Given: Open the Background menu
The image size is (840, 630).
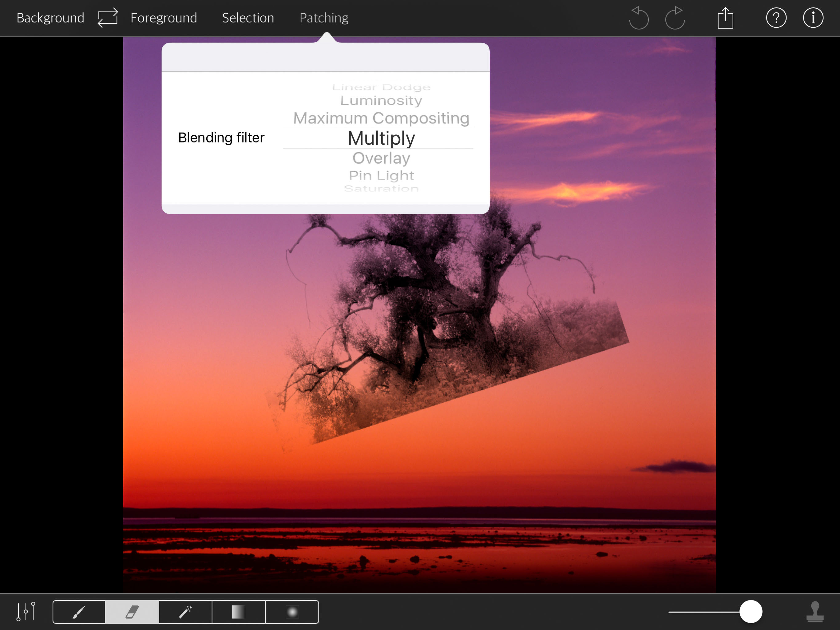Looking at the screenshot, I should coord(50,18).
